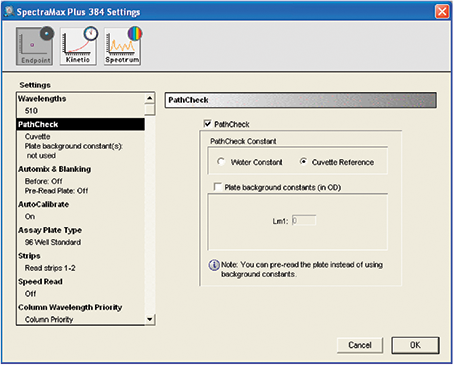Close the SpectraMax Plus 384 Settings dialog
This screenshot has height=365, width=453.
coord(442,12)
